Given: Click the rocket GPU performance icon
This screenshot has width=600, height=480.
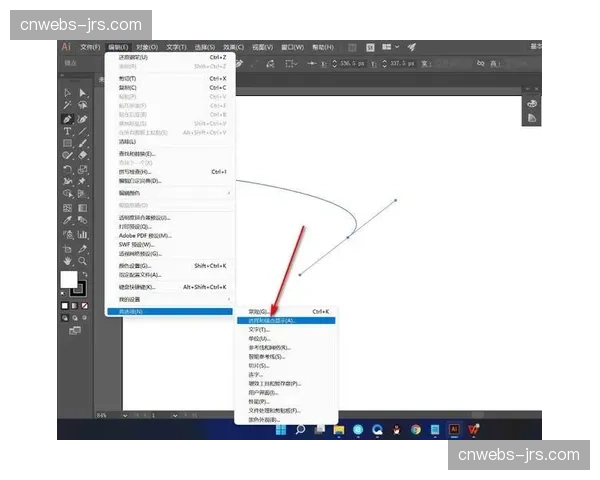Looking at the screenshot, I should [412, 46].
